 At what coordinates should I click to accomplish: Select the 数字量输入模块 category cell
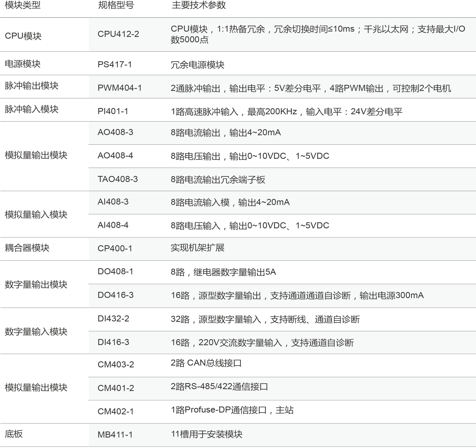click(x=36, y=332)
